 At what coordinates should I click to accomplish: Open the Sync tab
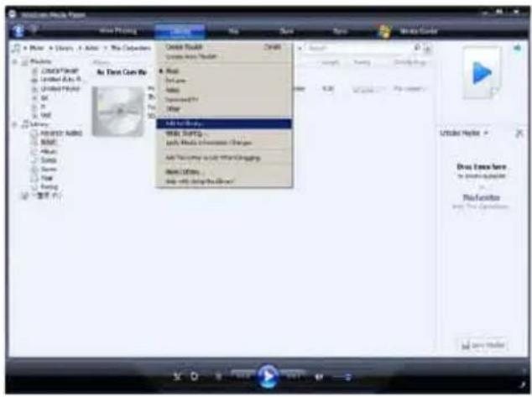[340, 31]
